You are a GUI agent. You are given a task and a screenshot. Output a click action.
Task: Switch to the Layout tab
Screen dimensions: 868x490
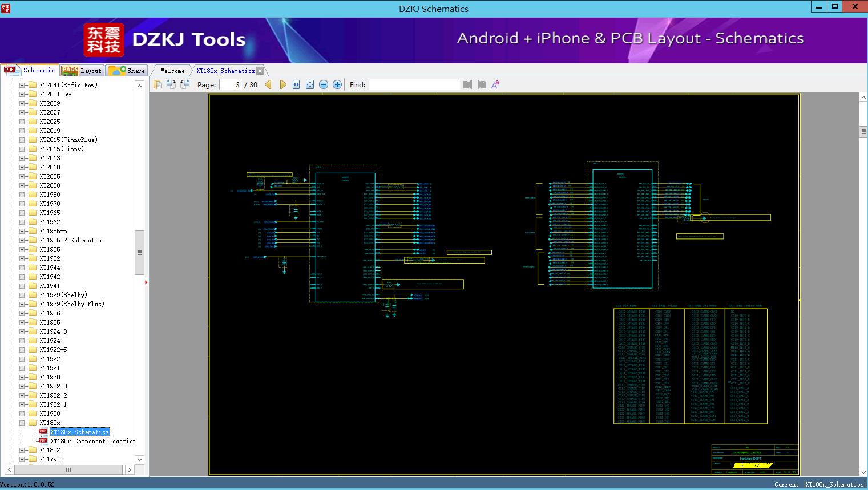[82, 71]
